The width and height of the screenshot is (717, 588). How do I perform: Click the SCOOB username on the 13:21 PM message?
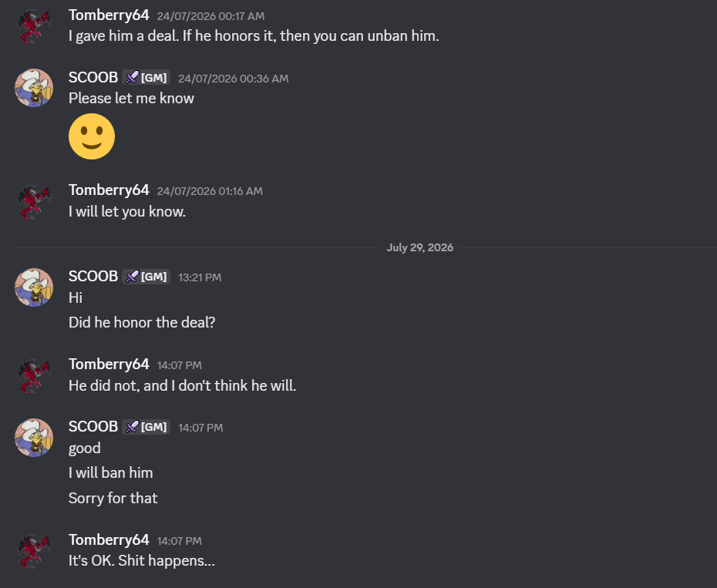click(93, 277)
